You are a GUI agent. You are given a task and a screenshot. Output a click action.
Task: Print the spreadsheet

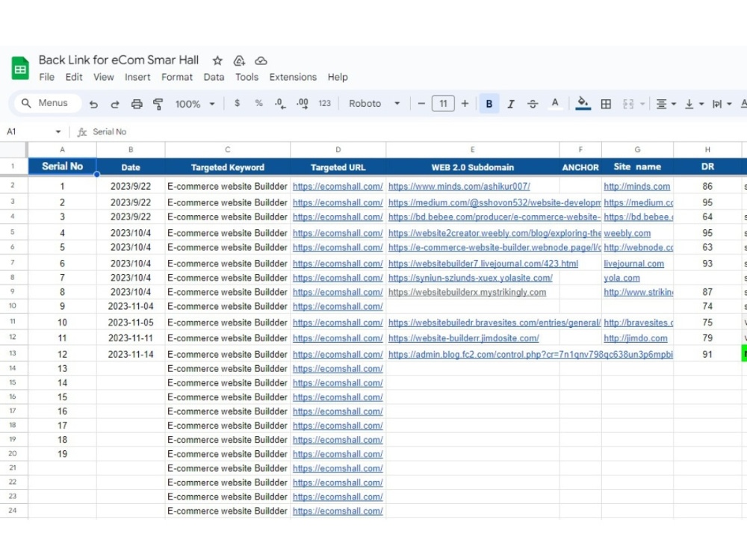click(137, 104)
